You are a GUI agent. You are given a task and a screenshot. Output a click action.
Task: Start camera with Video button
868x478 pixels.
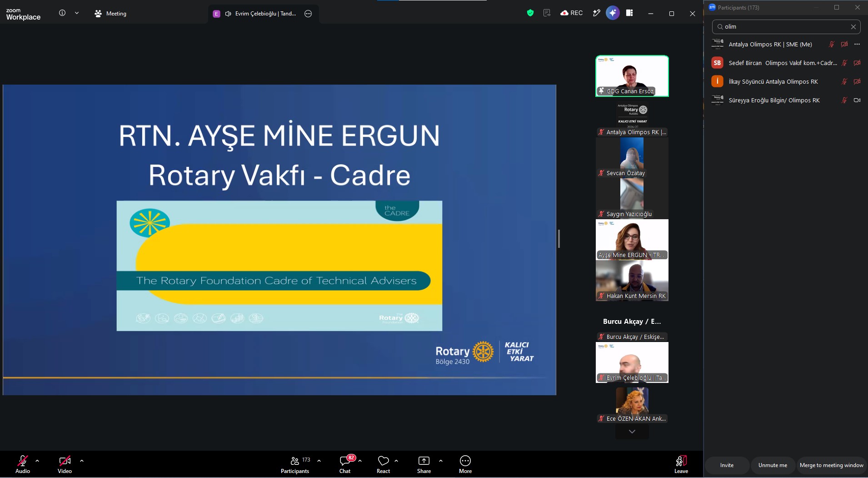pyautogui.click(x=65, y=464)
